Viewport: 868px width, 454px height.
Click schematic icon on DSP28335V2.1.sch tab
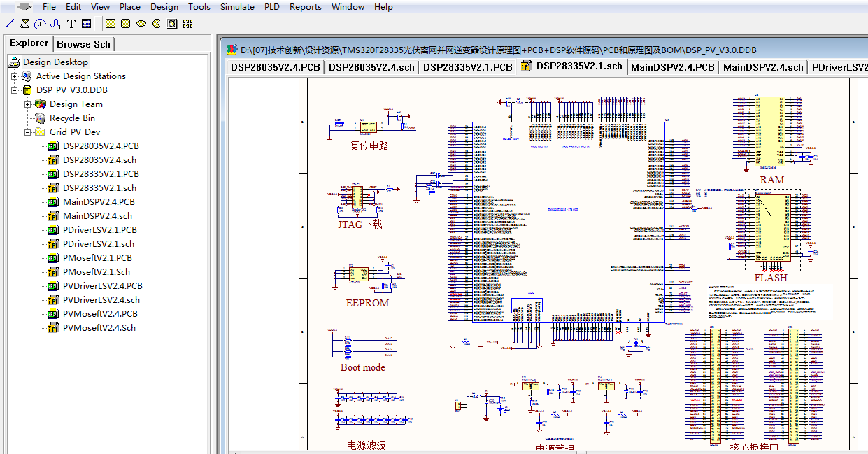tap(527, 66)
